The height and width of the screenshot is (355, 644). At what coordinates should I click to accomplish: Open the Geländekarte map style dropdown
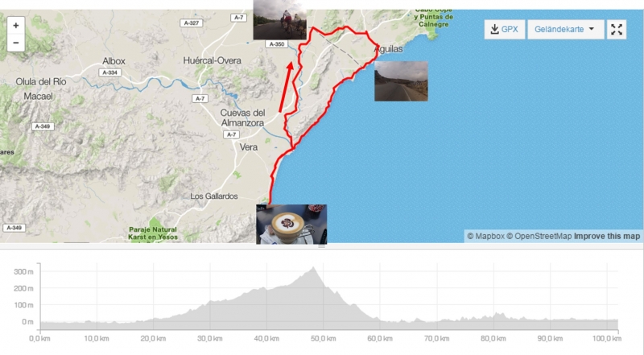(x=566, y=29)
